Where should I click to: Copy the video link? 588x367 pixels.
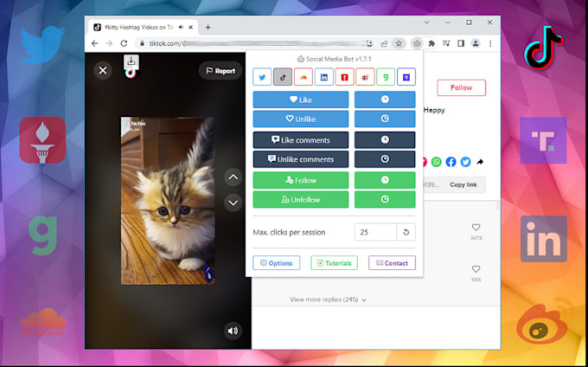pos(463,184)
